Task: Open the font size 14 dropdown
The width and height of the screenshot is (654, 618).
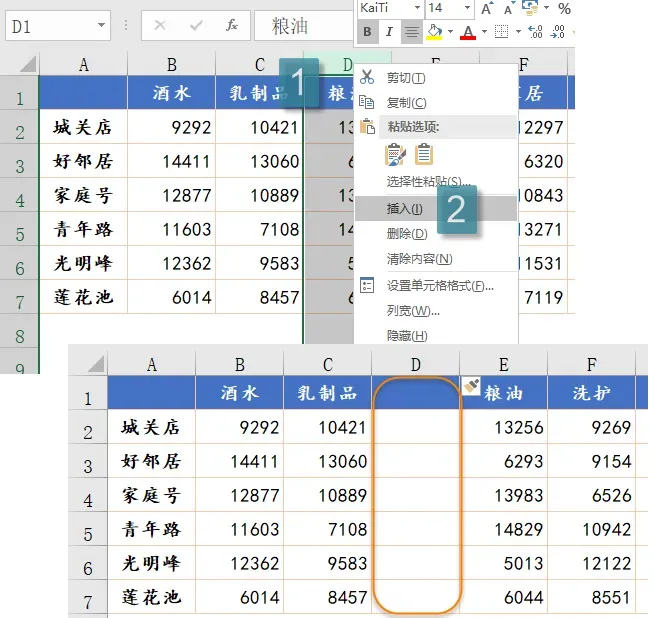Action: [x=467, y=8]
